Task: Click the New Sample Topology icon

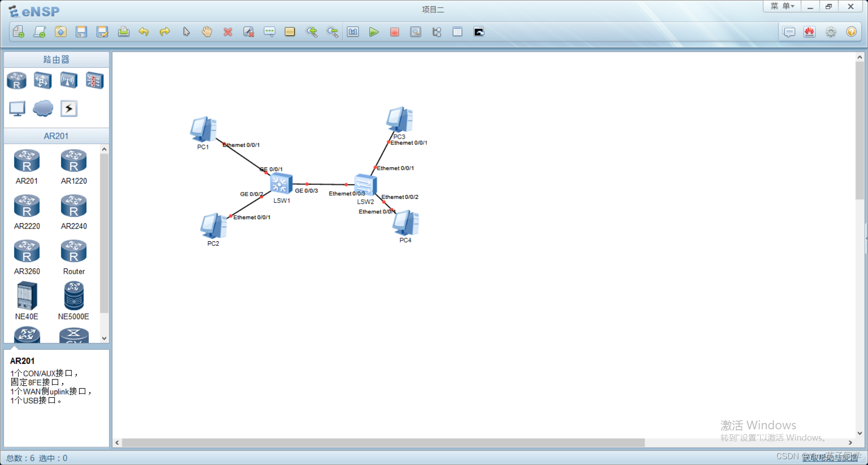Action: point(40,32)
